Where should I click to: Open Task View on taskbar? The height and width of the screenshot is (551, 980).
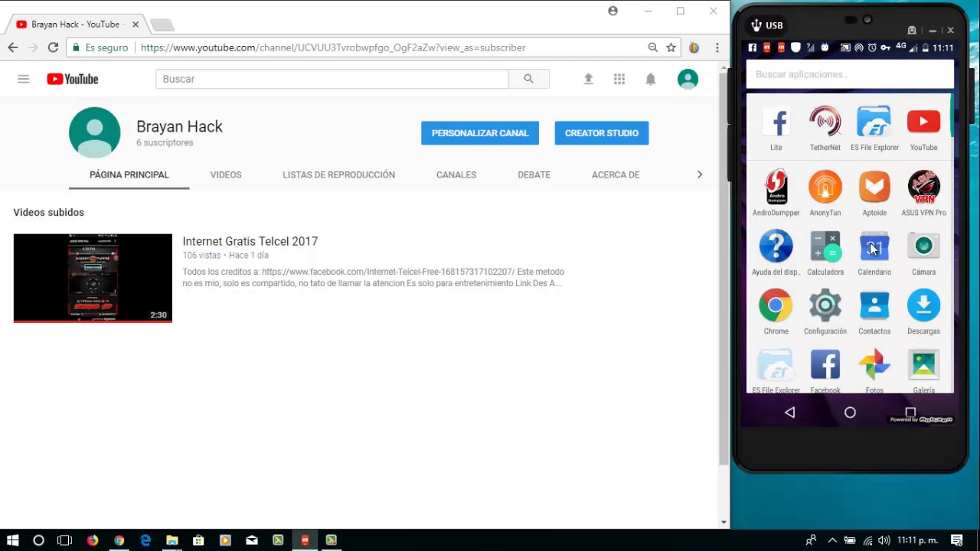click(65, 540)
